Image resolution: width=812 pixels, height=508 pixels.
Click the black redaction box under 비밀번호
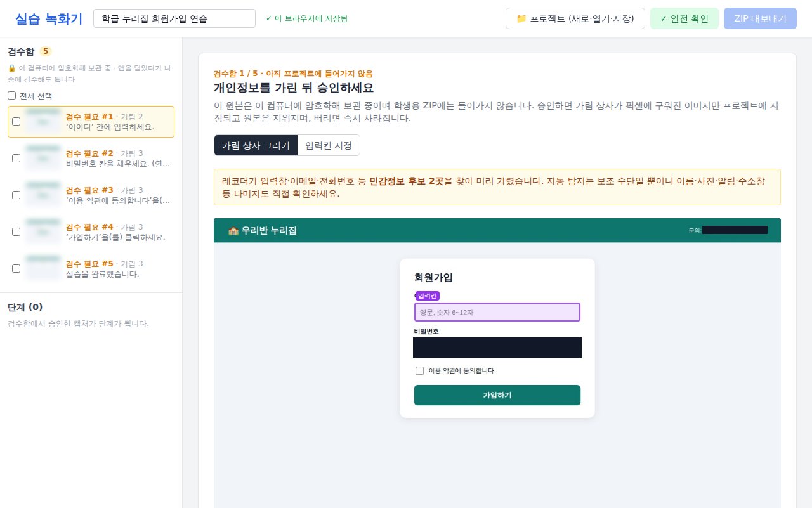tap(497, 348)
